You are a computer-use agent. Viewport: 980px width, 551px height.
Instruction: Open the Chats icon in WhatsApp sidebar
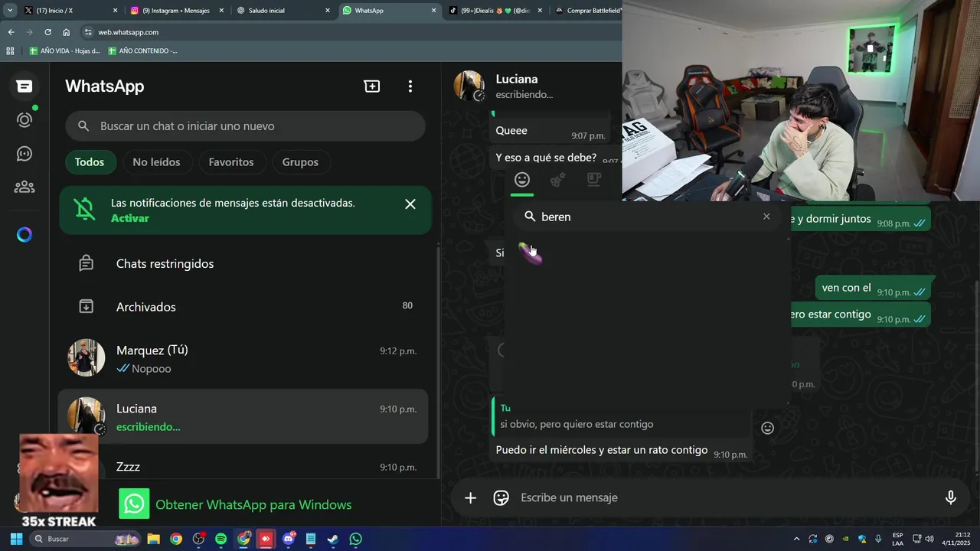click(24, 86)
